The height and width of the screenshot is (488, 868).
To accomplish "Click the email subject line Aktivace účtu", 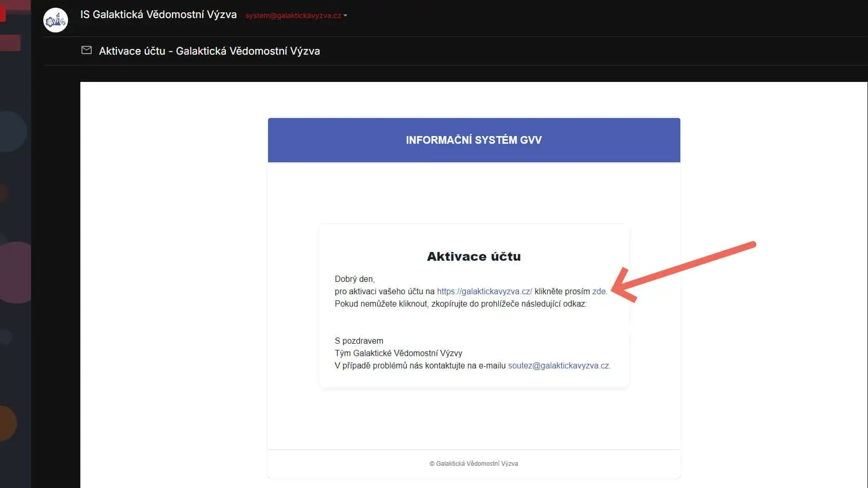I will (209, 51).
